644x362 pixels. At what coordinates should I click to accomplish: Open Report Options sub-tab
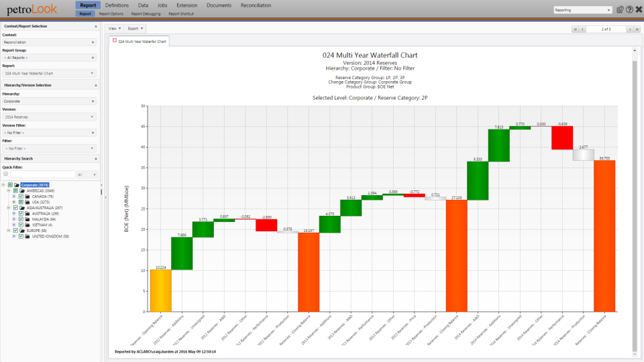[111, 14]
